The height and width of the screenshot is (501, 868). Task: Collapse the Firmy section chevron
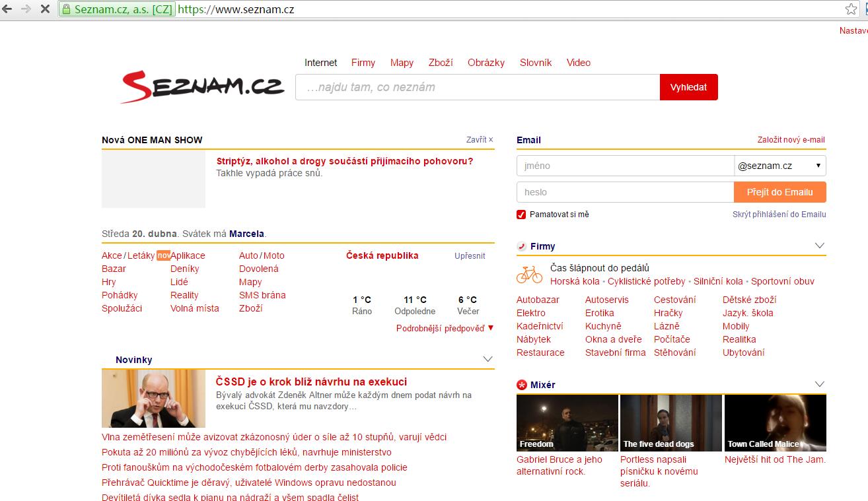point(820,246)
